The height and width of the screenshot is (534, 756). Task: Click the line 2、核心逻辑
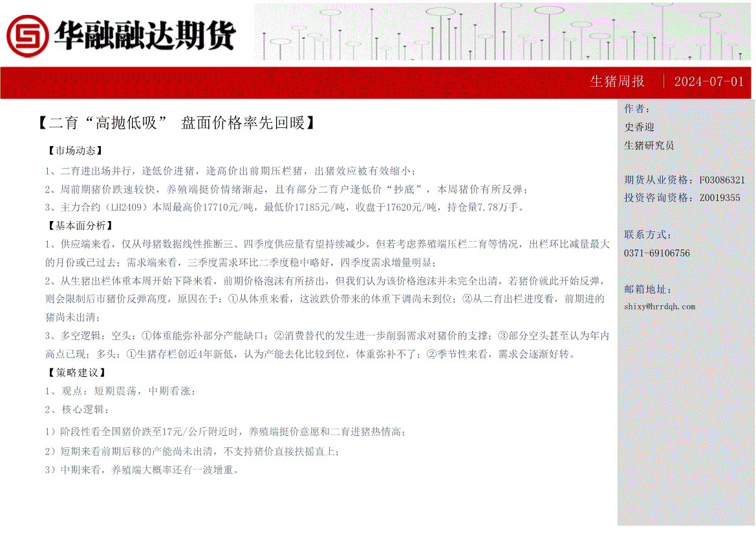pos(77,409)
